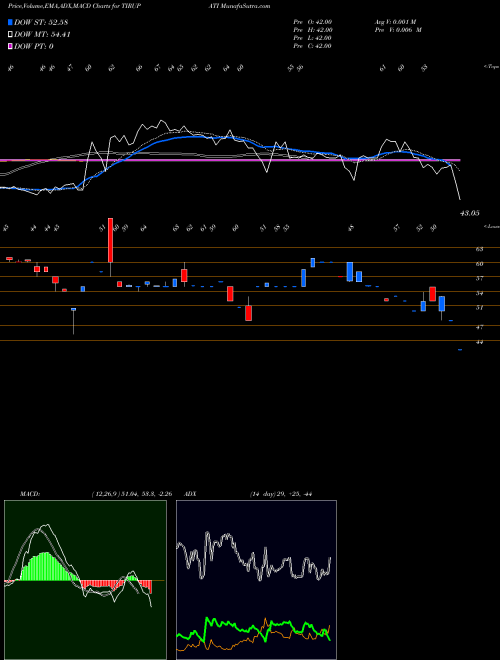Click the chart title 'Price,Volume,EMA,ADX,MACD Charts for TIRUP'
Image resolution: width=500 pixels, height=660 pixels.
tap(74, 6)
